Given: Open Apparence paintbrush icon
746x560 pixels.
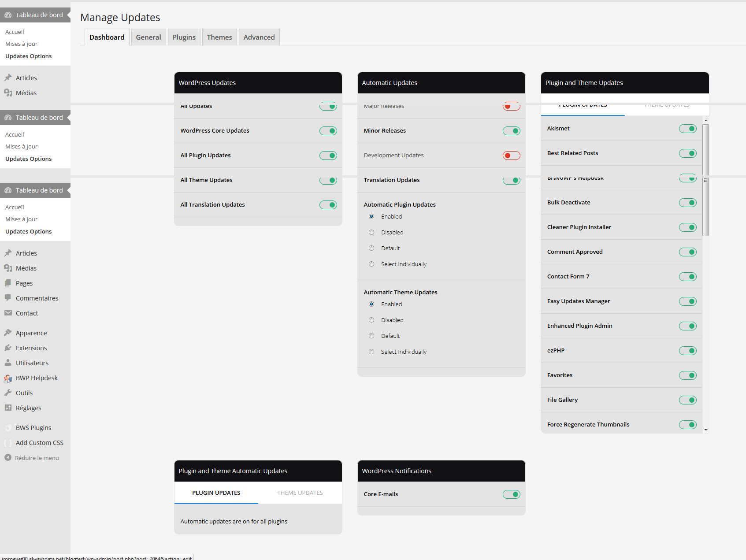Looking at the screenshot, I should coord(8,333).
